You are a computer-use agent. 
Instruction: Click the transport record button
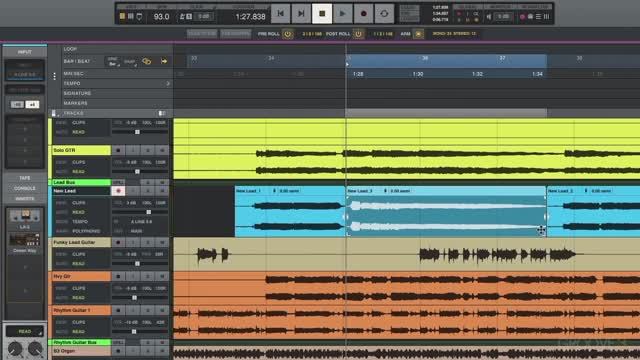(x=363, y=14)
